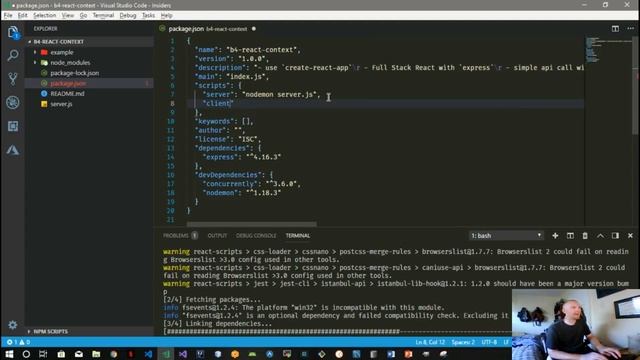
Task: Click the "scripts" key on line 6
Action: tap(212, 85)
